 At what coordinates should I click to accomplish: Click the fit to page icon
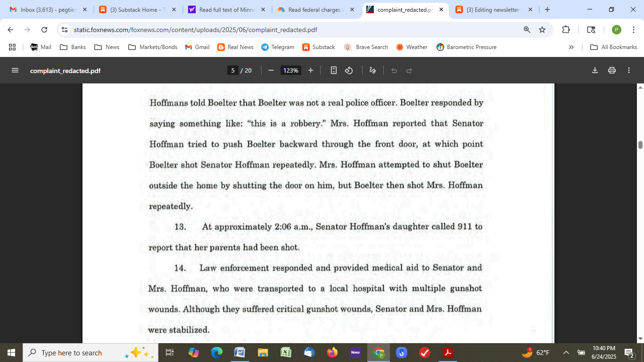[x=334, y=70]
